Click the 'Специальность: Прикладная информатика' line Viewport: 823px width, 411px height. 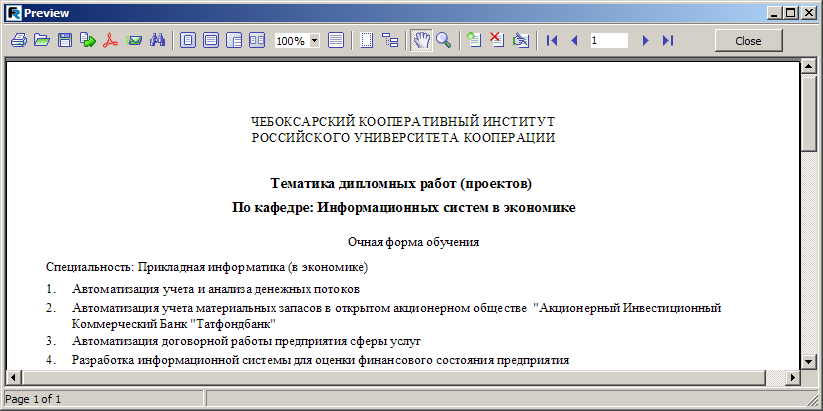pos(207,267)
